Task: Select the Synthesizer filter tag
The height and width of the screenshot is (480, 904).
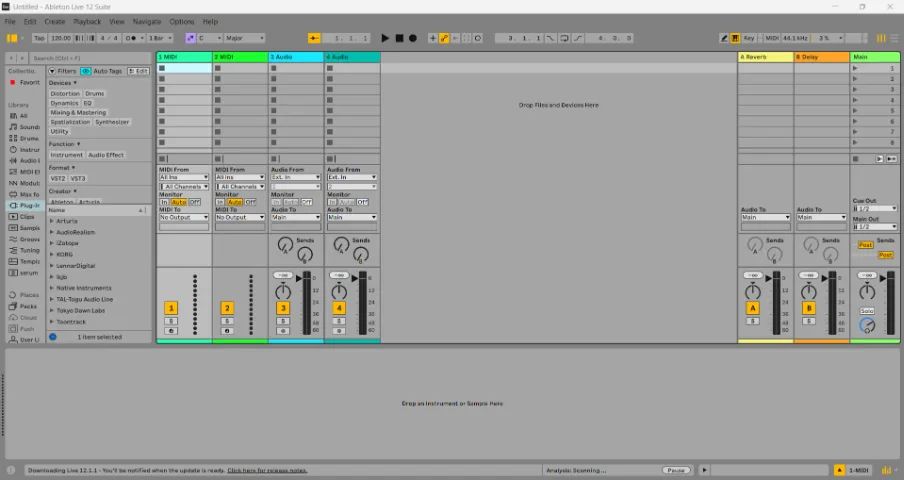Action: tap(112, 122)
